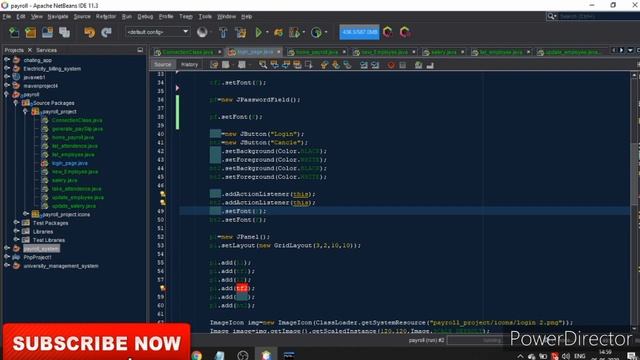Click the Find Selection magnifier icon
This screenshot has width=640, height=360.
pos(263,65)
